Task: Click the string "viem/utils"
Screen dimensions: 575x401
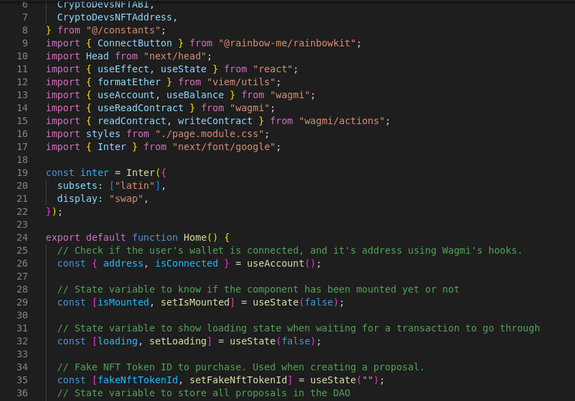Action: click(241, 82)
